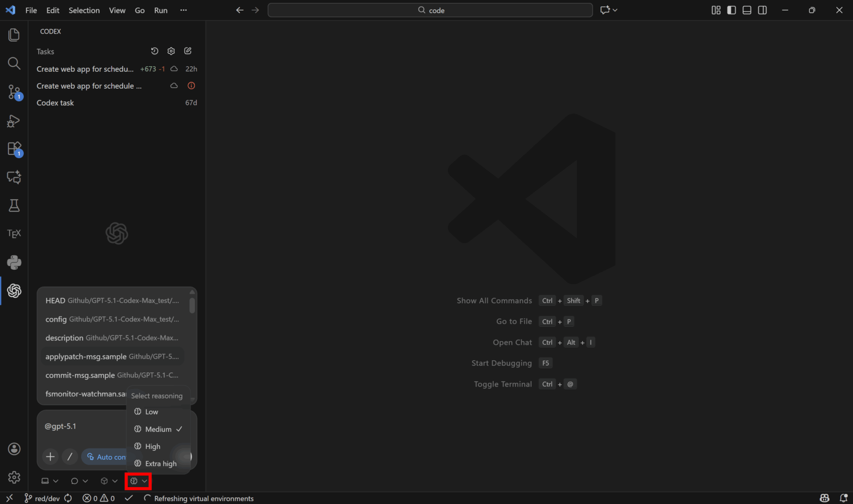Open task history in Codex panel
Screen dimensions: 853x504
tap(155, 51)
